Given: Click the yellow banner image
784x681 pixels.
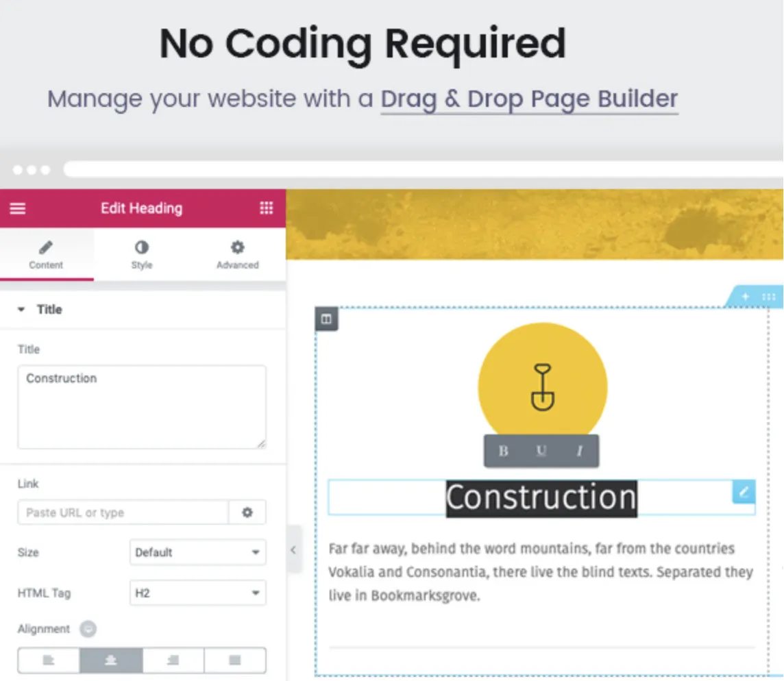Looking at the screenshot, I should pyautogui.click(x=535, y=224).
